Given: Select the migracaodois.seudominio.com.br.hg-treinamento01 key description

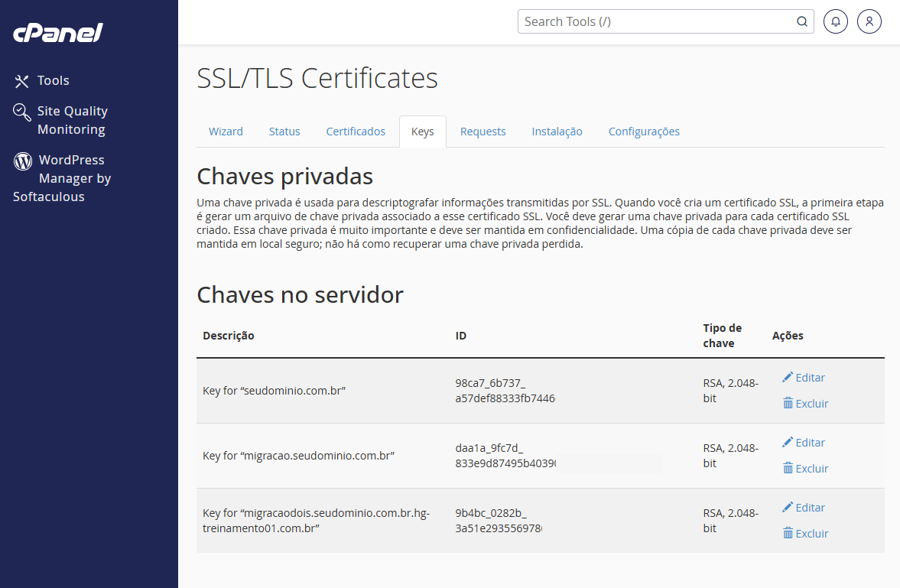Looking at the screenshot, I should click(x=317, y=520).
